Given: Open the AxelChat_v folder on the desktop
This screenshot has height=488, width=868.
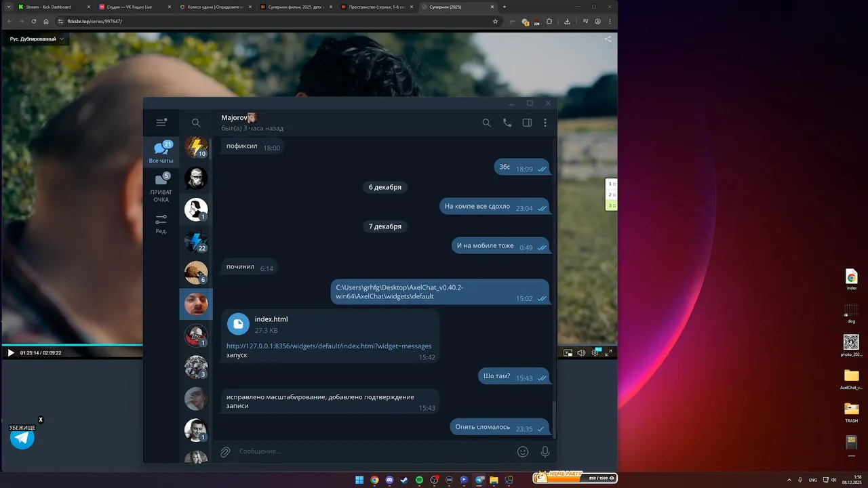Looking at the screenshot, I should coord(851,380).
